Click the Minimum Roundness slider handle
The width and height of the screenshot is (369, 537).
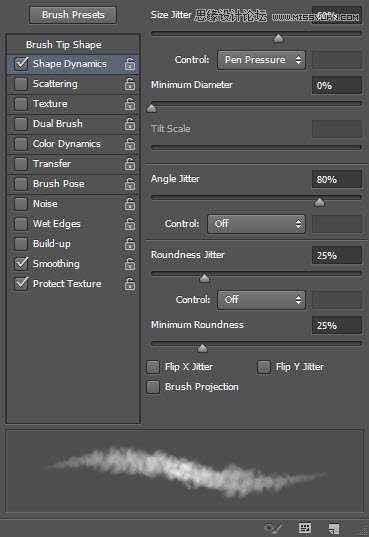pos(202,348)
